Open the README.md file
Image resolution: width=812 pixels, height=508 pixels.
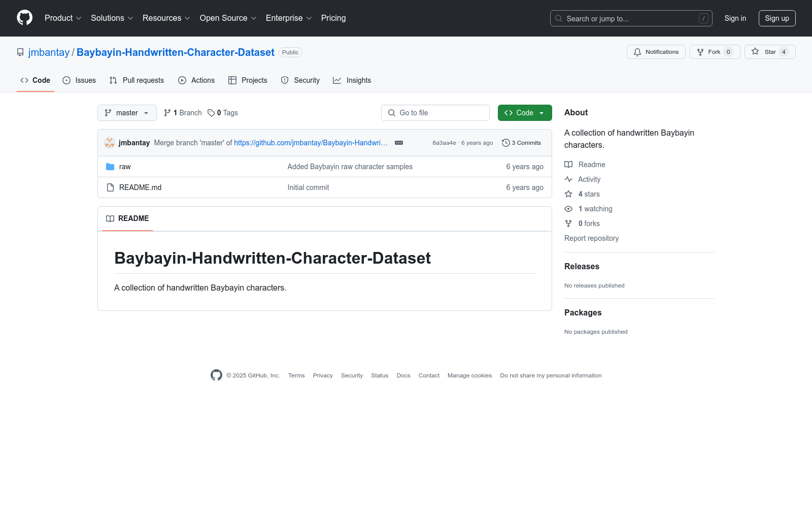[140, 187]
